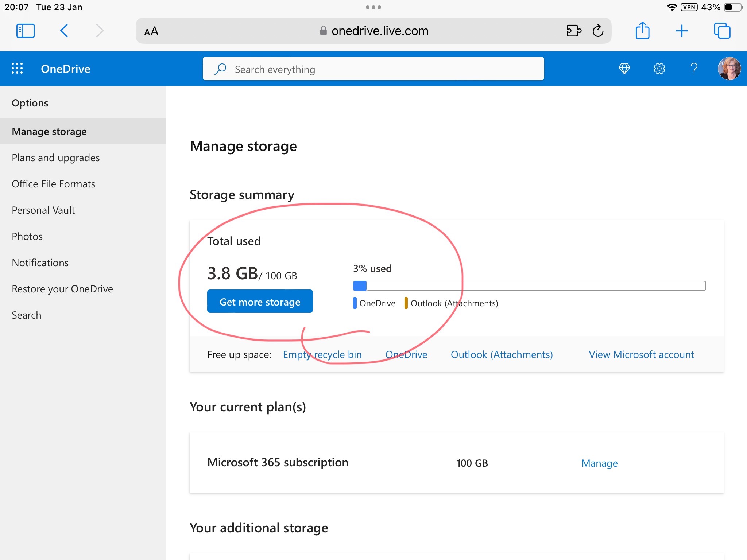Click View Microsoft account link
This screenshot has height=560, width=747.
pyautogui.click(x=641, y=354)
